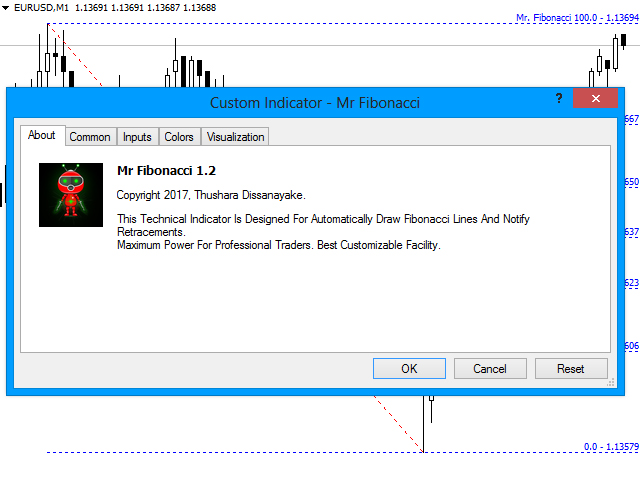Click the Reset button
640x480 pixels.
571,368
